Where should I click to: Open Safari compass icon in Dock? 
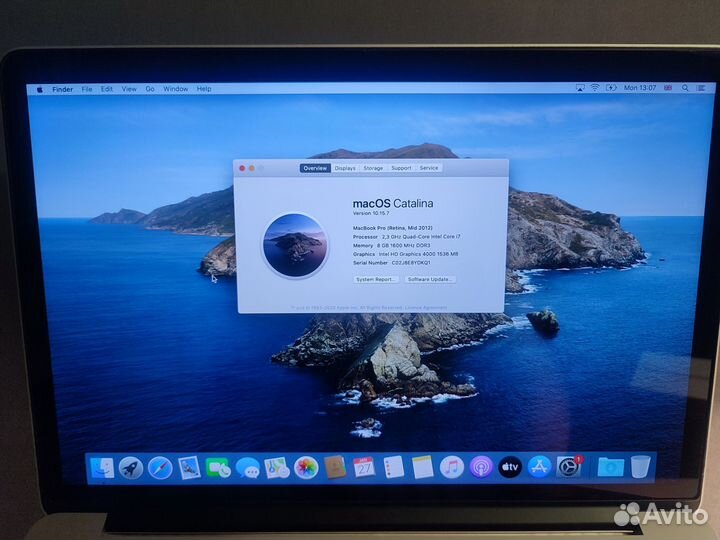point(160,468)
